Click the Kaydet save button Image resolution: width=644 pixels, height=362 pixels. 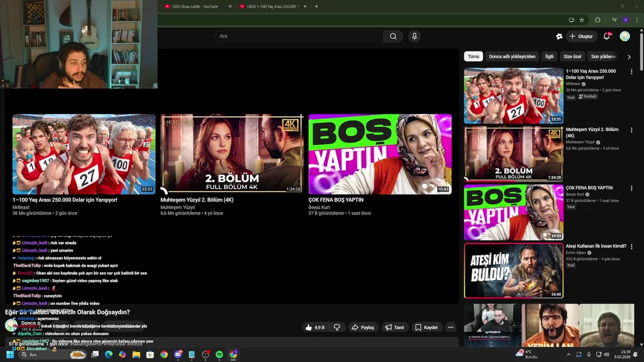click(426, 327)
